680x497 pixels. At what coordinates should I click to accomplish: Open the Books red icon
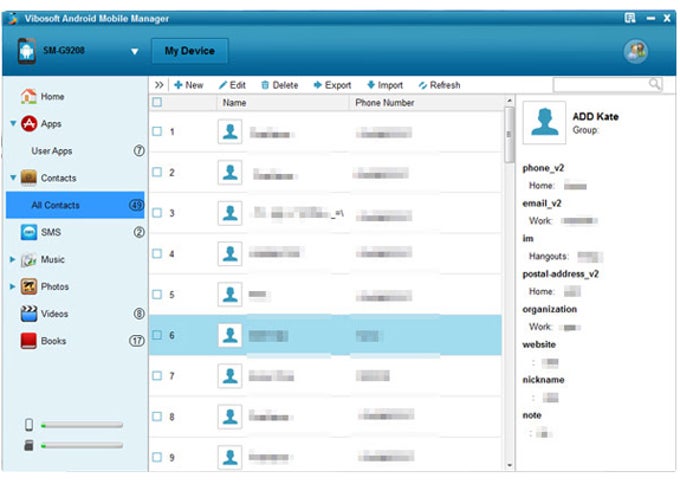29,341
